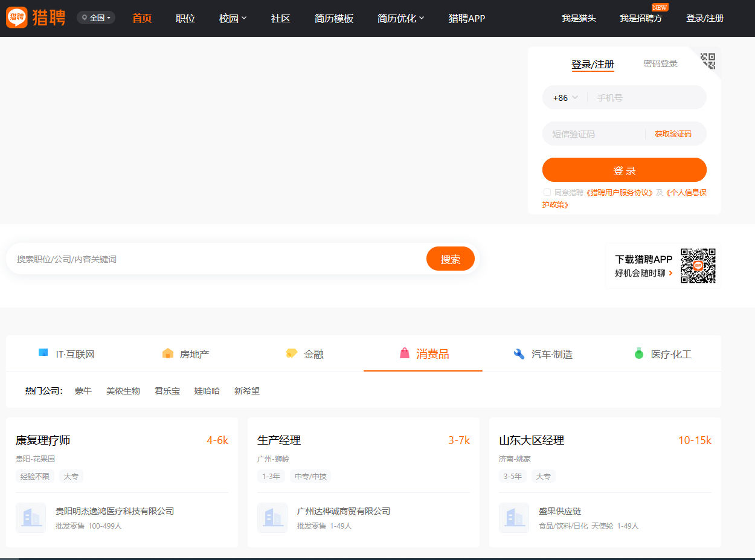Click 获取验证码 link
This screenshot has width=755, height=560.
(x=673, y=134)
